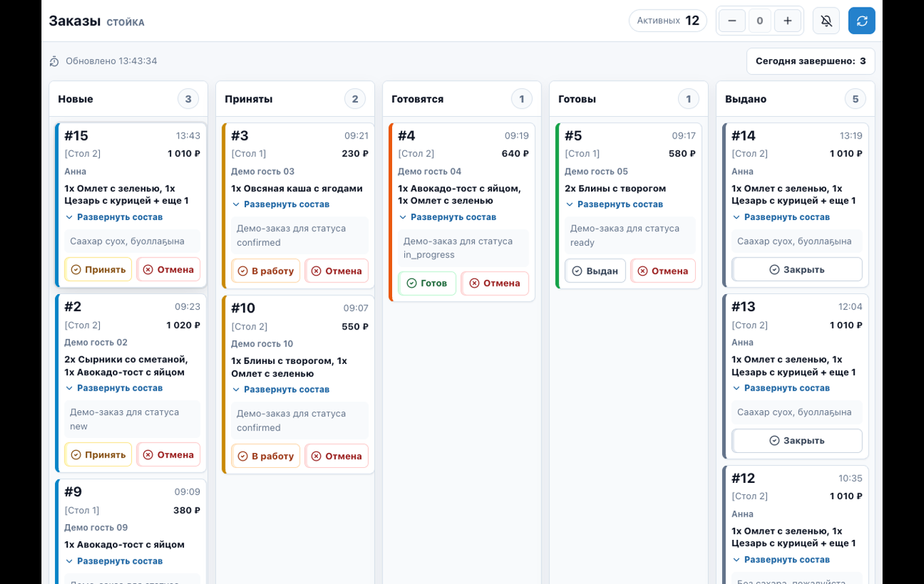
Task: Click the Активных 12 indicator
Action: pyautogui.click(x=668, y=21)
